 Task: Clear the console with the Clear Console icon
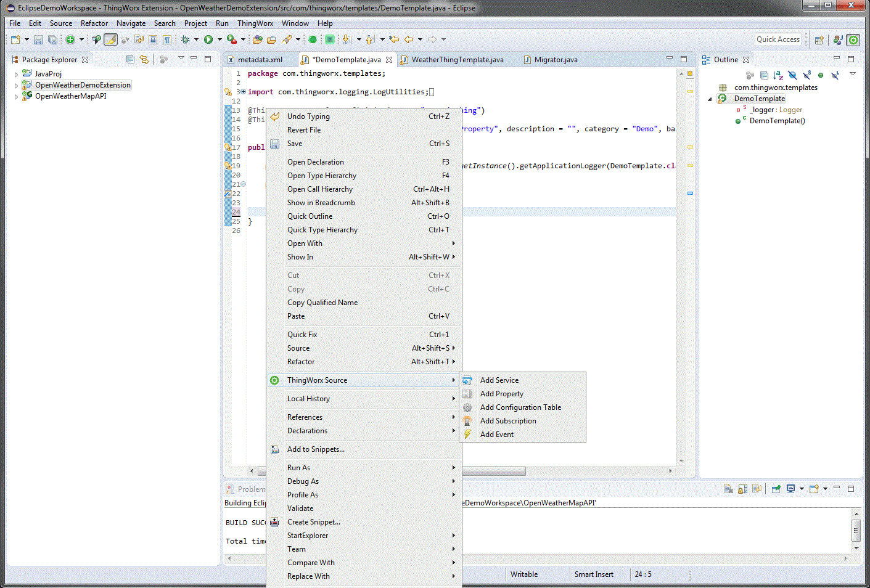coord(728,488)
